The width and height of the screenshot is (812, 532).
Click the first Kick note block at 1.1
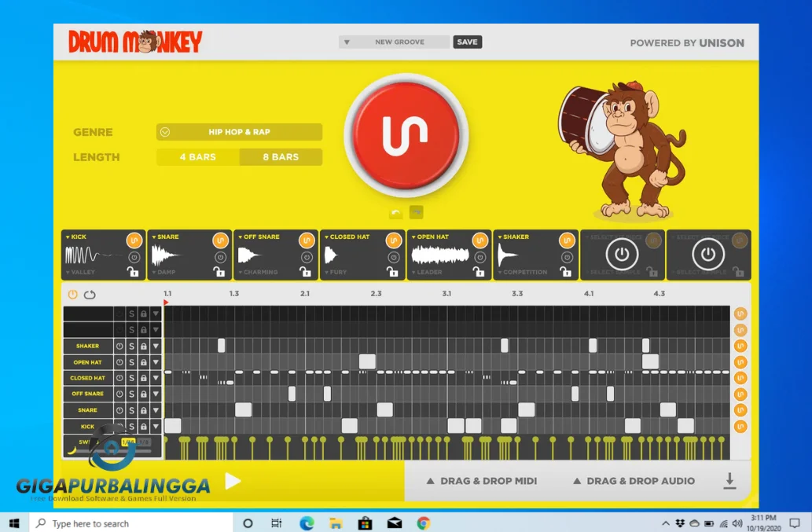173,426
